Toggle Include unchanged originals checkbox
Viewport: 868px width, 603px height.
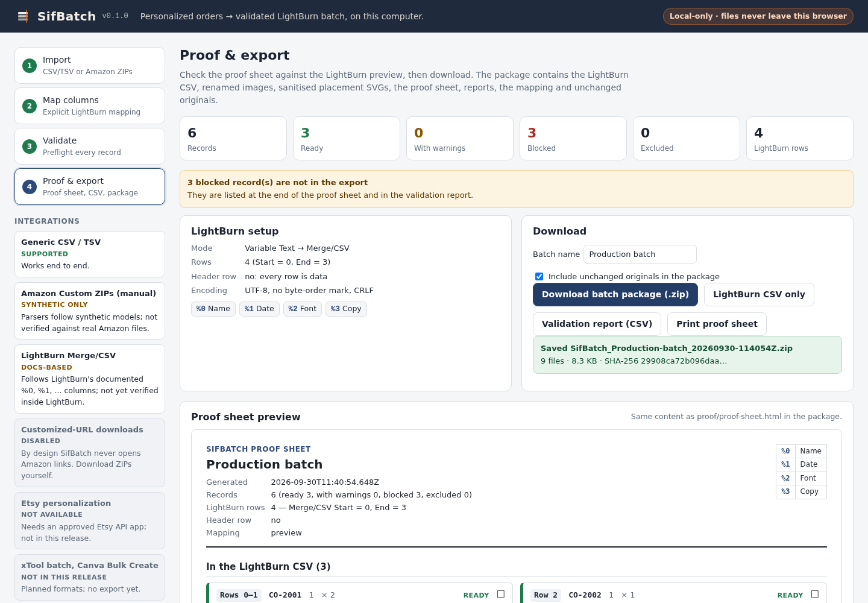[x=539, y=276]
